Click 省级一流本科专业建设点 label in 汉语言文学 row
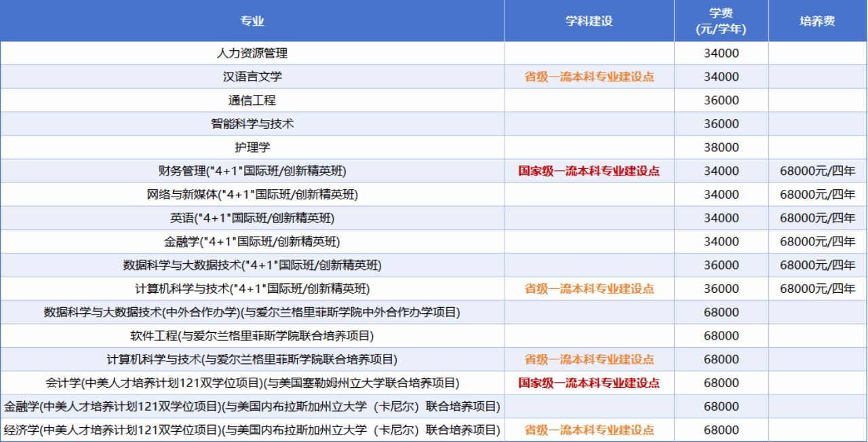868x442 pixels. (589, 77)
